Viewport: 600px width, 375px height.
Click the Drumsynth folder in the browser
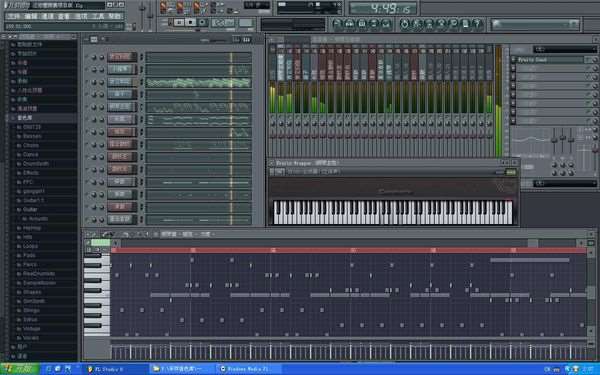(36, 164)
